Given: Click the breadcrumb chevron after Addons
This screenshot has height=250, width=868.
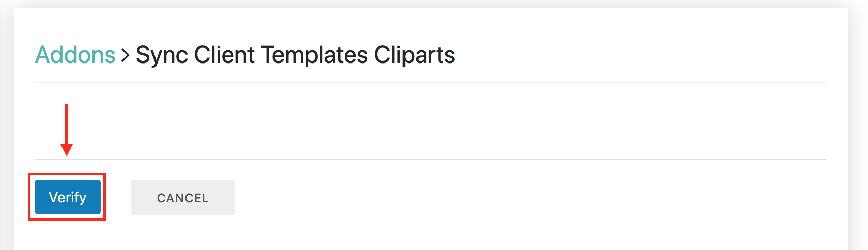Looking at the screenshot, I should (125, 55).
